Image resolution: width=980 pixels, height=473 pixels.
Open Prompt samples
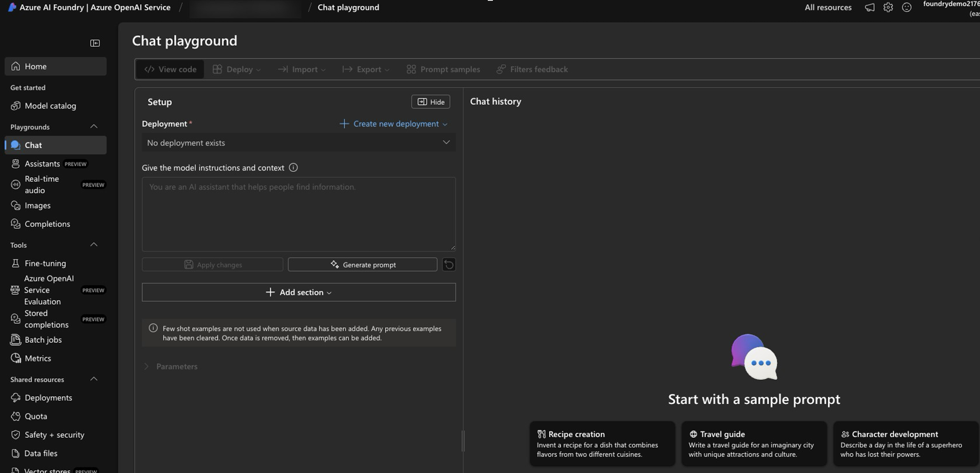pyautogui.click(x=443, y=69)
